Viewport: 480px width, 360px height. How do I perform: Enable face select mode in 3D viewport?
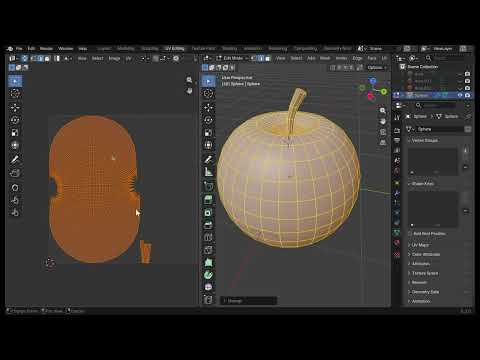[268, 59]
